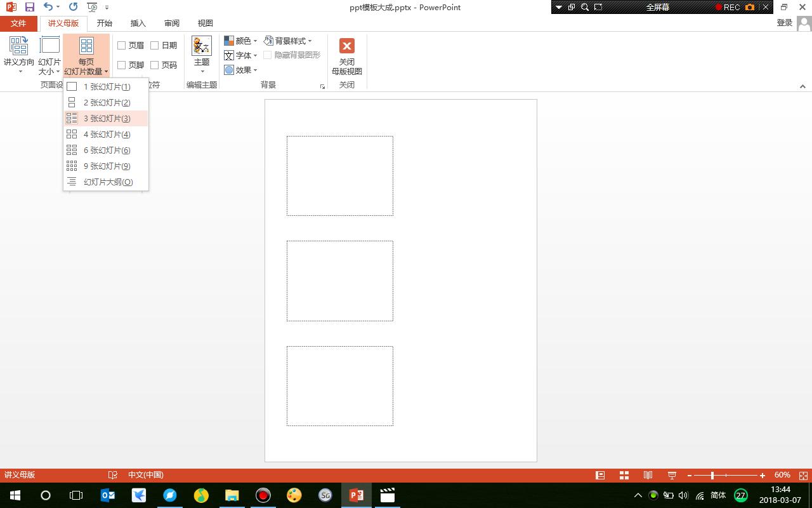
Task: Switch to the 插入 ribbon tab
Action: [138, 23]
